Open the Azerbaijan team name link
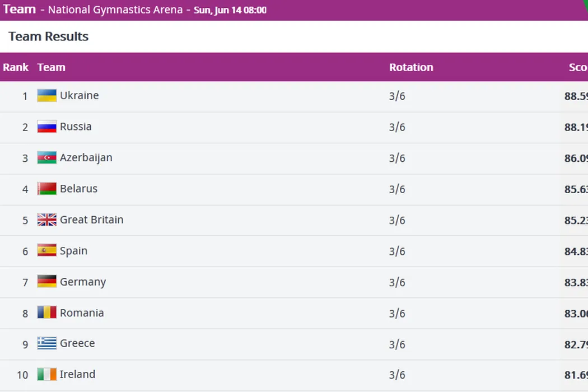Screen dimensions: 588x392 [x=86, y=158]
